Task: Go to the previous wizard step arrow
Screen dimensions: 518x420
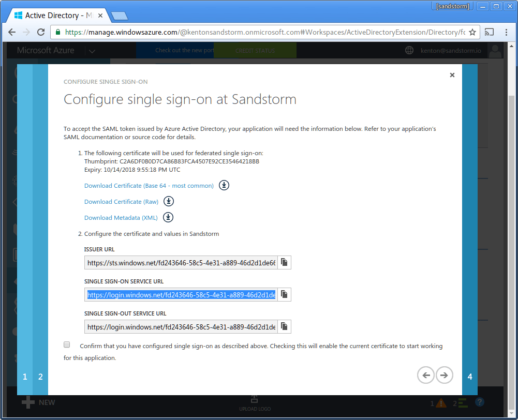Action: coord(426,375)
